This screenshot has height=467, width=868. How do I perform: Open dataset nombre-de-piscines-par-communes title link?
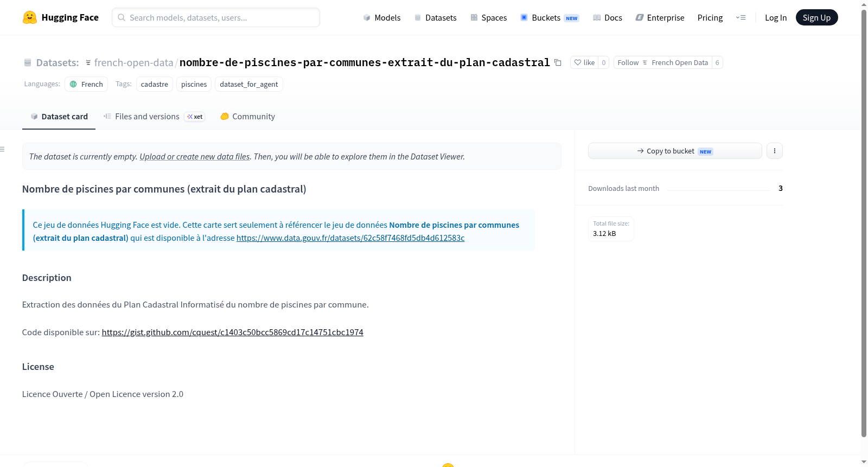tap(365, 62)
